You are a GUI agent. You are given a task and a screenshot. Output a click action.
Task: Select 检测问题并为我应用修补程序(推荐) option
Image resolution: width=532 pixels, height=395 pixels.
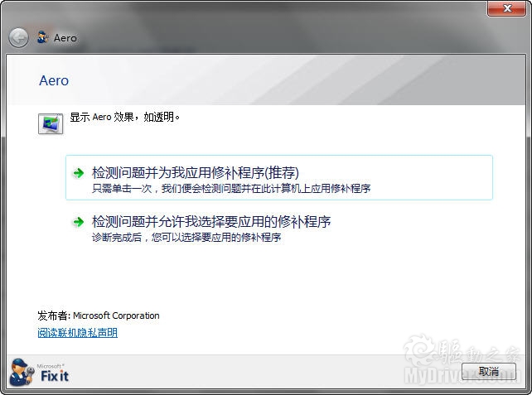tap(279, 178)
